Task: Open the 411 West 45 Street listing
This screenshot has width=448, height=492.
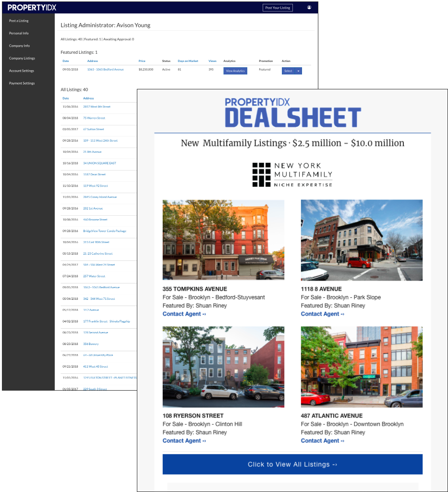Action: 95,367
